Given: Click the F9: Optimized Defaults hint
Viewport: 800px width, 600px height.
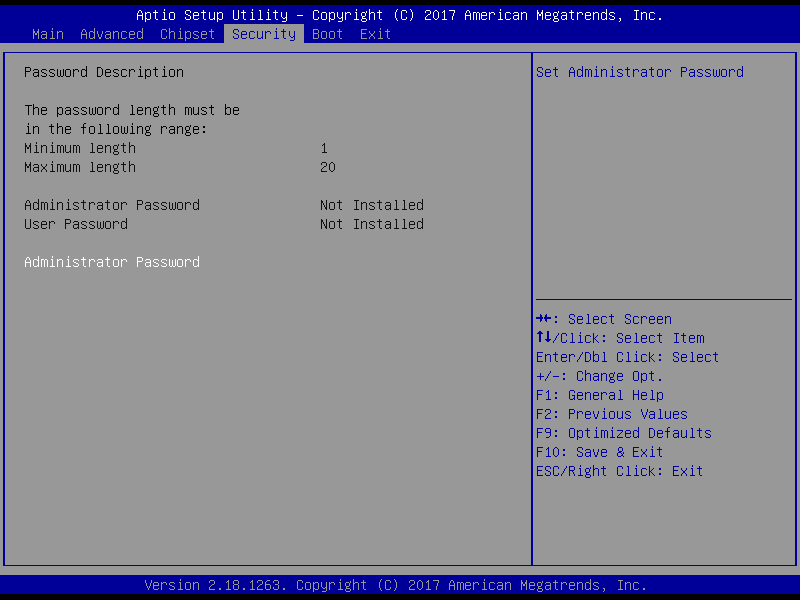Looking at the screenshot, I should point(624,433).
